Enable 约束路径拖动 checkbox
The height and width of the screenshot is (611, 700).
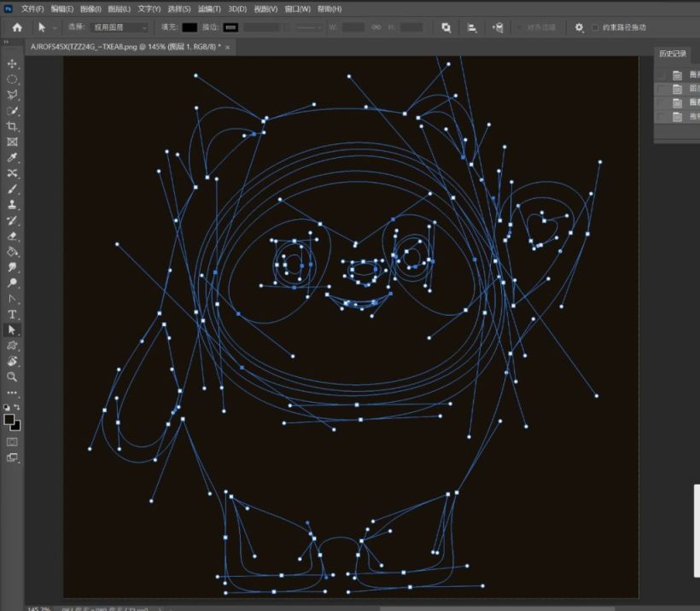pos(595,27)
